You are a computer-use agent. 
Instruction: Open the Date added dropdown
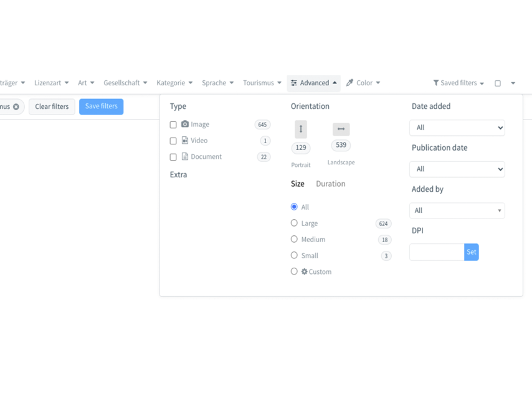tap(457, 128)
